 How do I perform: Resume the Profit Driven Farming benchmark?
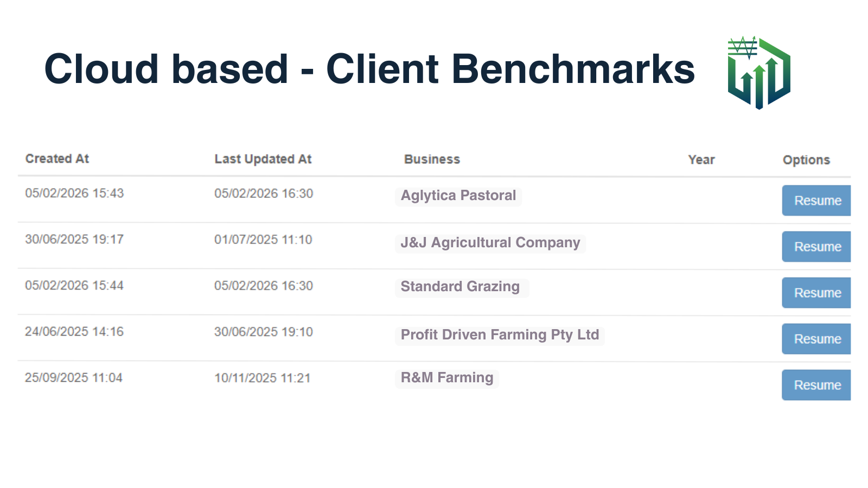[816, 339]
